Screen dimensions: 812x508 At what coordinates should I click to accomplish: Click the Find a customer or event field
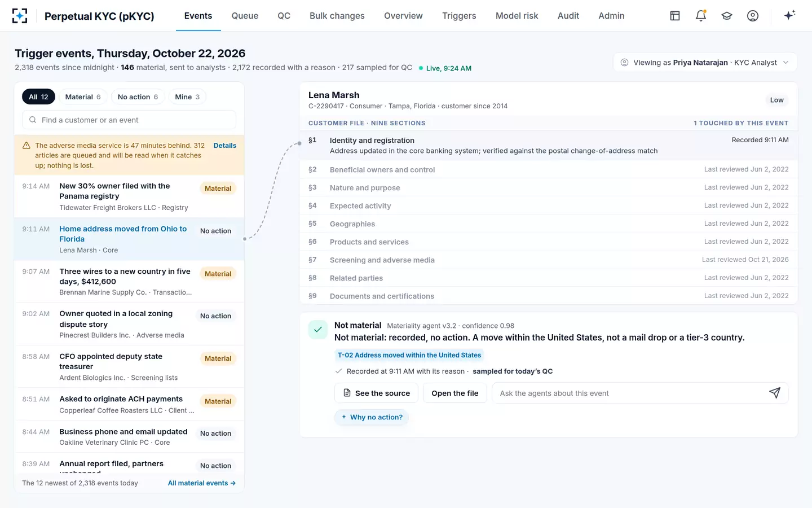pyautogui.click(x=129, y=120)
